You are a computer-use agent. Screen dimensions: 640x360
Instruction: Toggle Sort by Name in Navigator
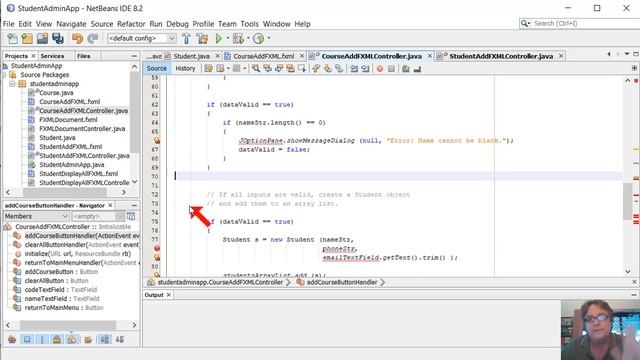pos(105,339)
